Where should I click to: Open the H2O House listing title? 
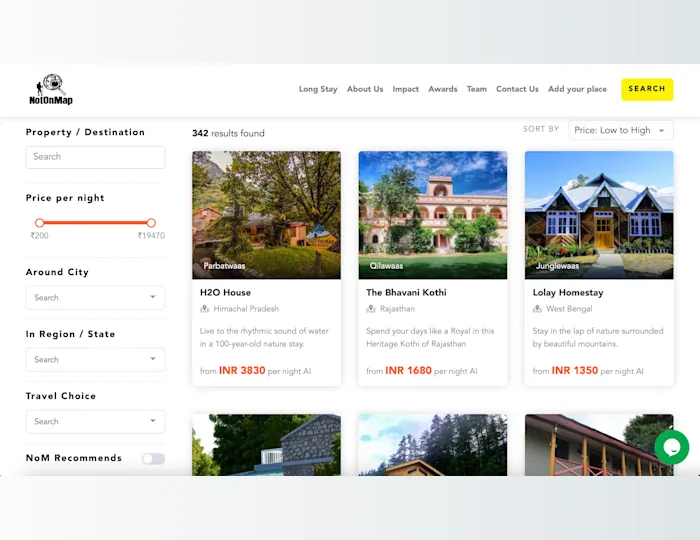(225, 293)
